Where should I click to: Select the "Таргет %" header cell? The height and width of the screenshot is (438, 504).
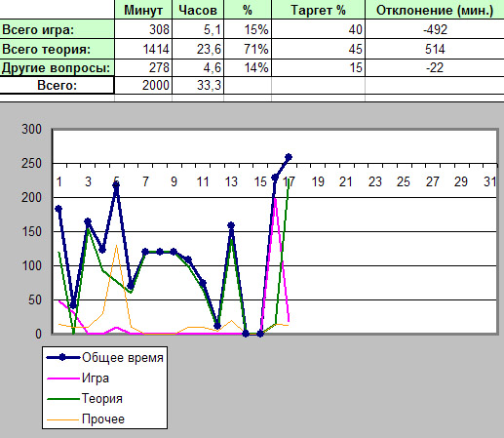[318, 10]
